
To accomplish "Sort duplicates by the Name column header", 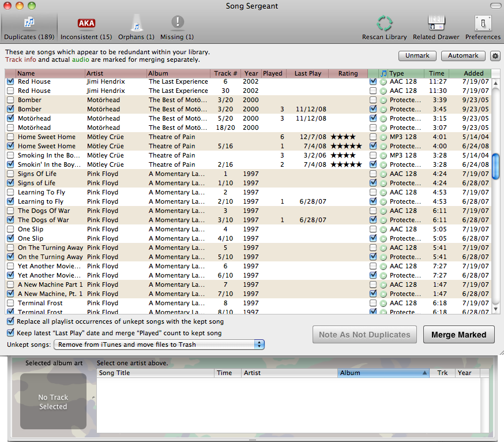I will (51, 73).
